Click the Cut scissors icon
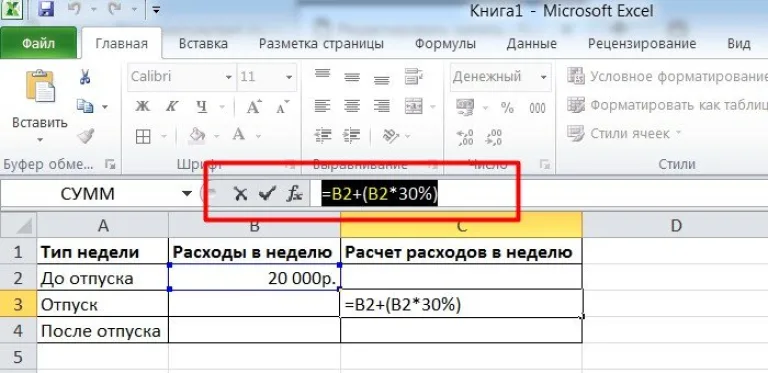768x373 pixels. pyautogui.click(x=85, y=76)
